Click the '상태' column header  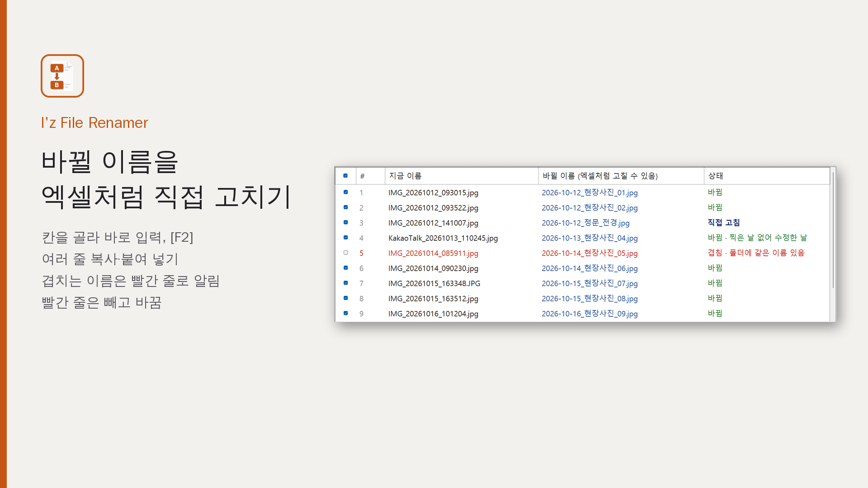[767, 176]
